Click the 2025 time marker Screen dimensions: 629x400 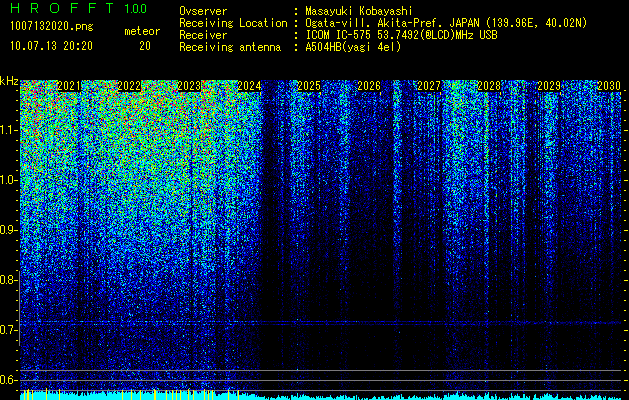point(309,86)
